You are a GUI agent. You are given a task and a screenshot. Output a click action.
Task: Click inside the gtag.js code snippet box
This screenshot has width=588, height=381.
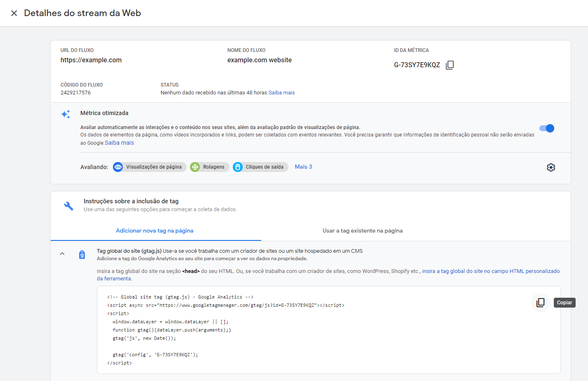tap(288, 330)
